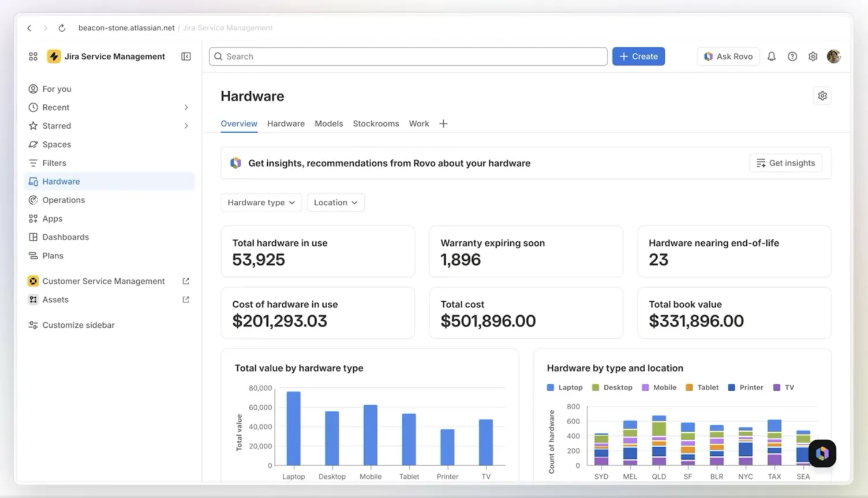The height and width of the screenshot is (498, 868).
Task: Open Plans in sidebar
Action: click(x=110, y=256)
